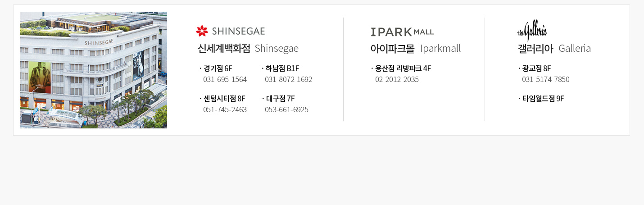Call phone number 051-745-2463
Viewport: 644px width, 205px height.
point(225,110)
